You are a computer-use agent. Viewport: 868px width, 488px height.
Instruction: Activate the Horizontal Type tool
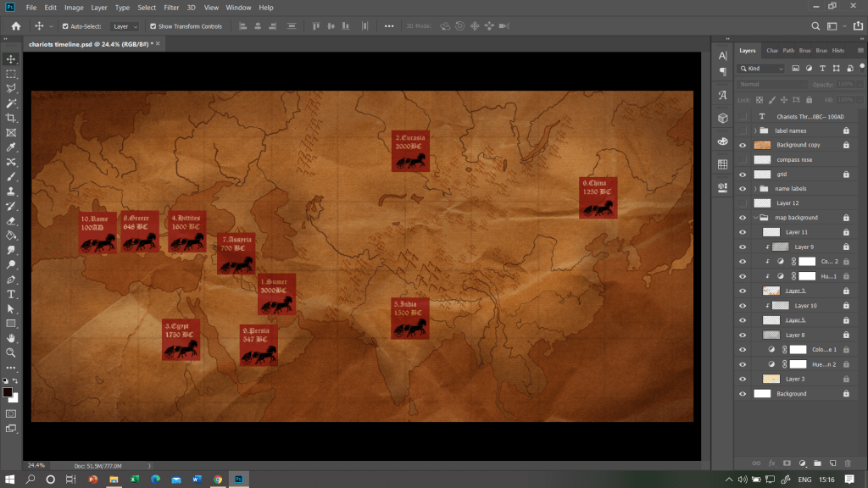[11, 294]
